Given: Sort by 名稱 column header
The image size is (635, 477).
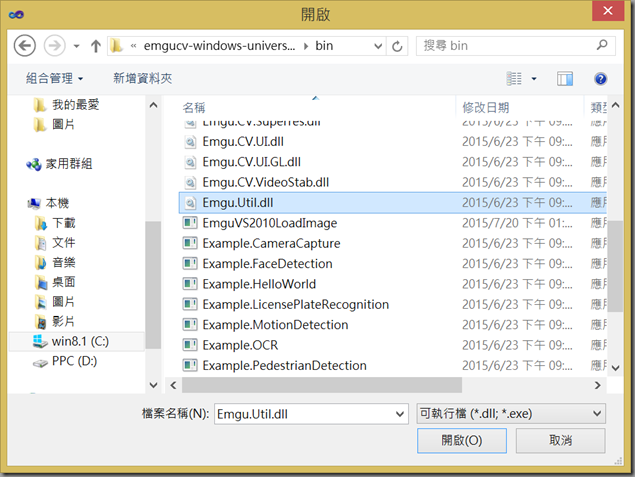Looking at the screenshot, I should pos(194,108).
